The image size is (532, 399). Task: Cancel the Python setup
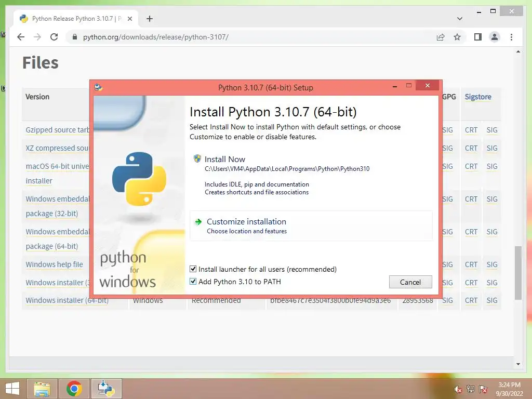coord(410,282)
